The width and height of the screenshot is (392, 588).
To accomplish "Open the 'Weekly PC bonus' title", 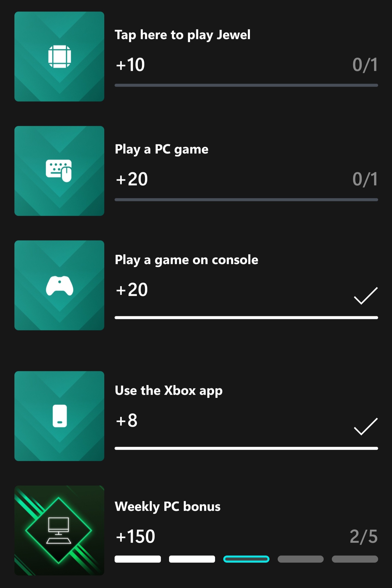I will point(167,507).
